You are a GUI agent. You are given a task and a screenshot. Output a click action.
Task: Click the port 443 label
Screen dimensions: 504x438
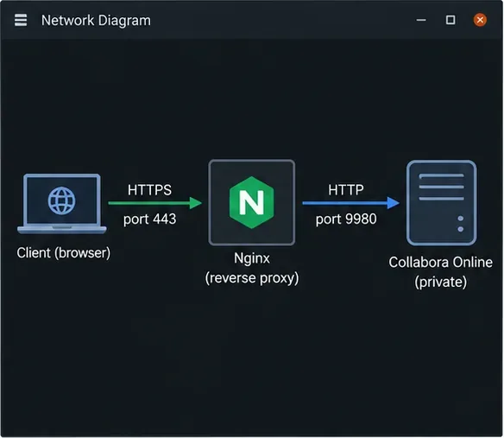tap(150, 219)
